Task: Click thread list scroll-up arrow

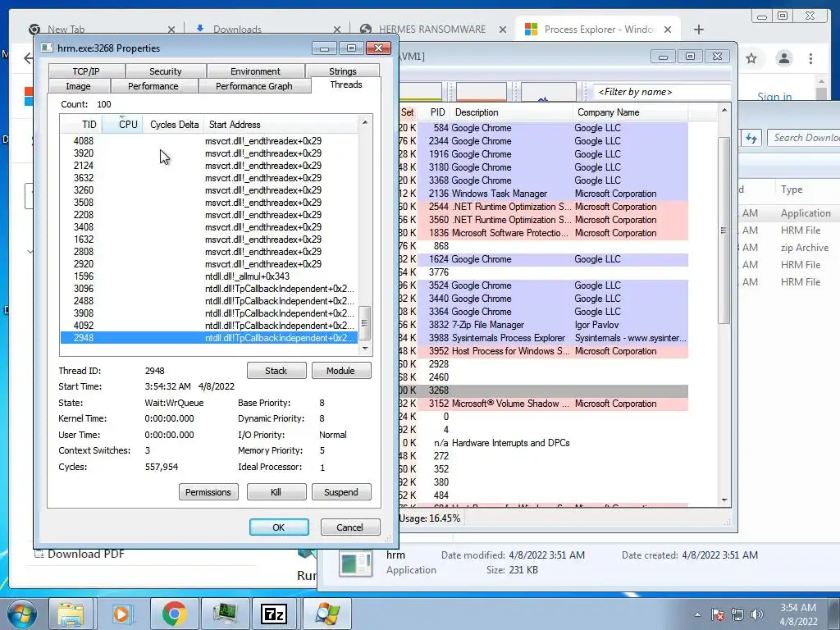Action: (365, 123)
